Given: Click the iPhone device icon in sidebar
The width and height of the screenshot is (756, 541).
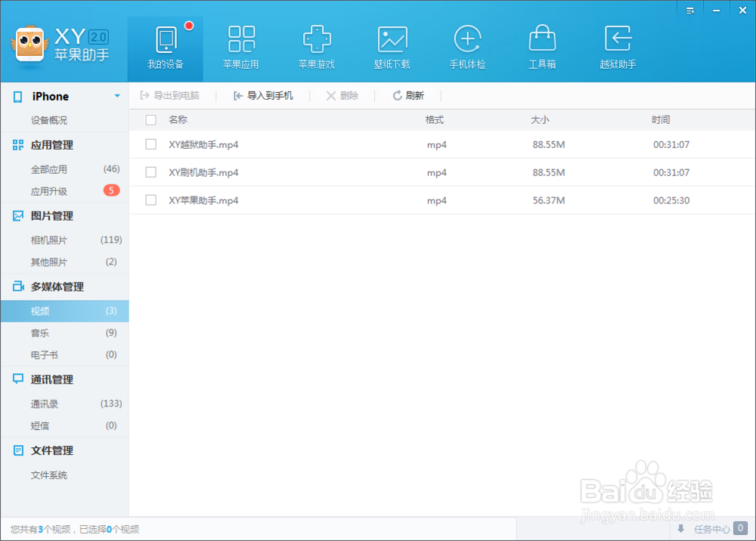Looking at the screenshot, I should click(x=18, y=97).
